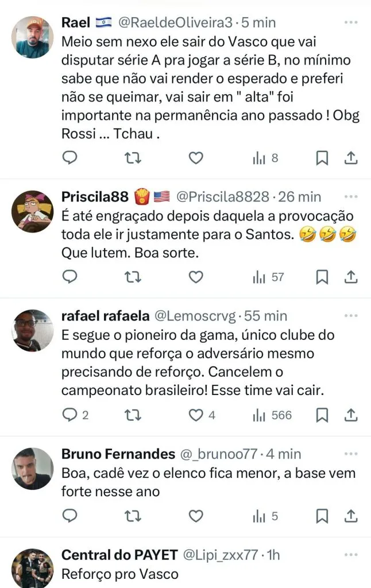Open more options menu on Priscila88's tweet
The height and width of the screenshot is (588, 371).
[x=351, y=196]
